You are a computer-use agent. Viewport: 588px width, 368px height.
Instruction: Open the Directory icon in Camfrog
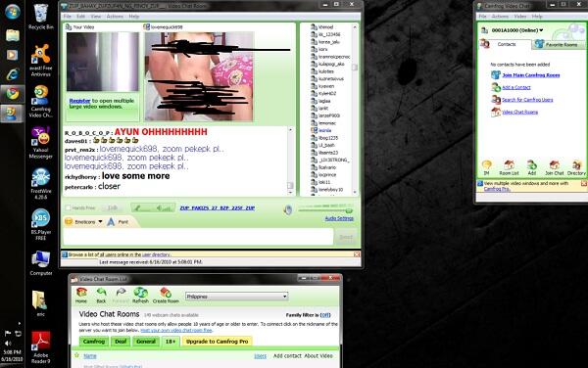576,167
